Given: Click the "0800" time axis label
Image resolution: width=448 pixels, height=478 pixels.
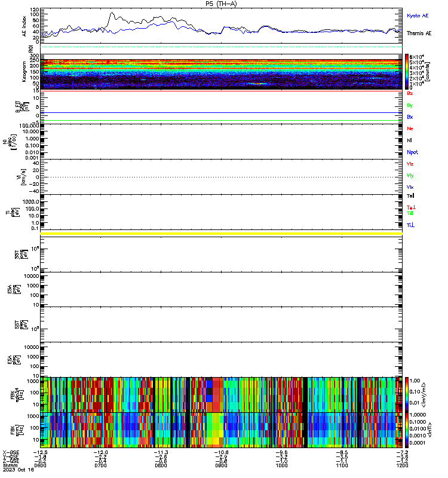Looking at the screenshot, I should coord(161,465).
